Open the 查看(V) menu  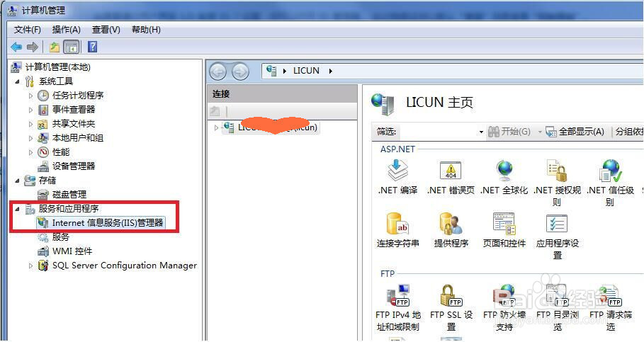pyautogui.click(x=106, y=30)
